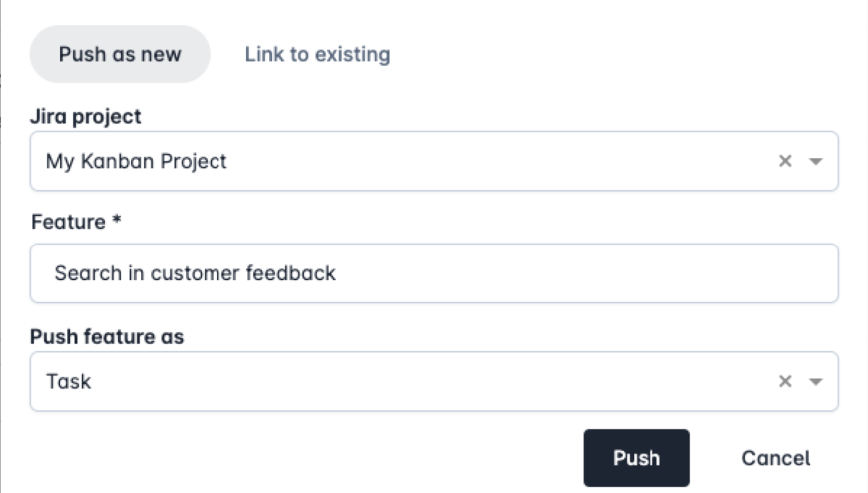Screen dimensions: 868x493
Task: Click the Jira project field label
Action: click(x=86, y=116)
